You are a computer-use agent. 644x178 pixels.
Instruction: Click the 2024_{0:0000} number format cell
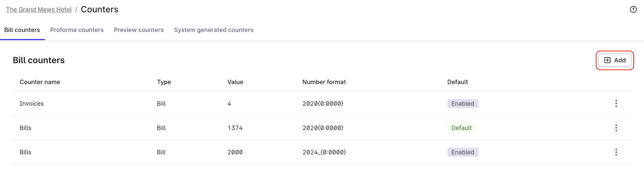click(x=324, y=152)
